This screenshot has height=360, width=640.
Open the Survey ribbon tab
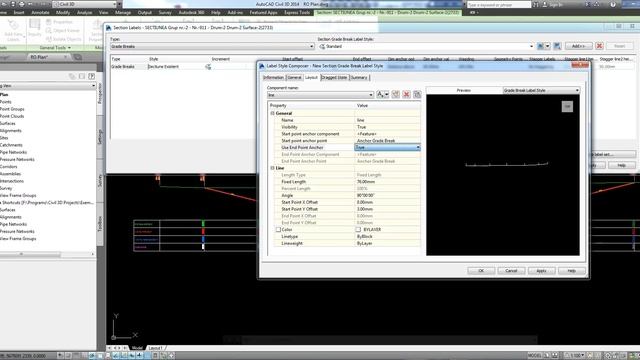(165, 13)
